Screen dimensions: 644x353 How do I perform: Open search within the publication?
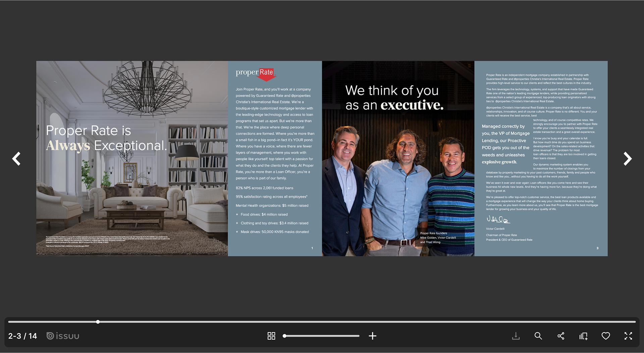click(x=538, y=336)
